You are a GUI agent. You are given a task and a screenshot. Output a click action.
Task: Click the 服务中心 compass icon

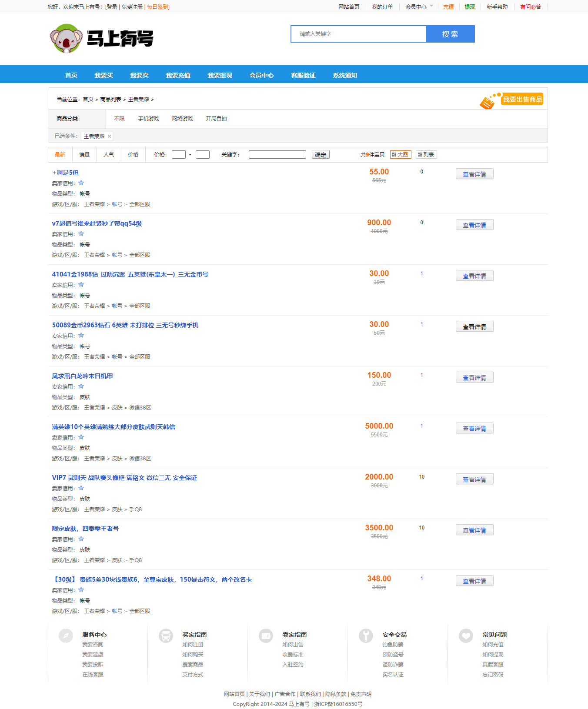pos(66,636)
